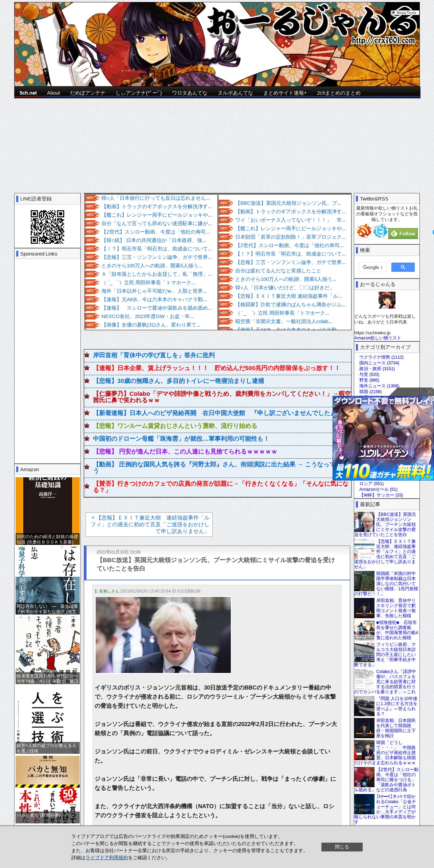Open category 国内ニュース (3734)
The width and height of the screenshot is (434, 868).
[379, 363]
